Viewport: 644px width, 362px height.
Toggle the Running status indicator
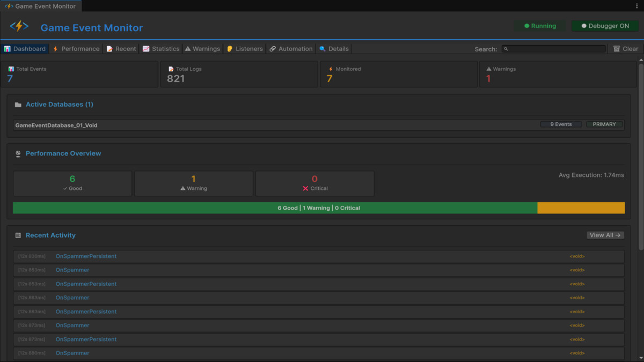(x=540, y=25)
